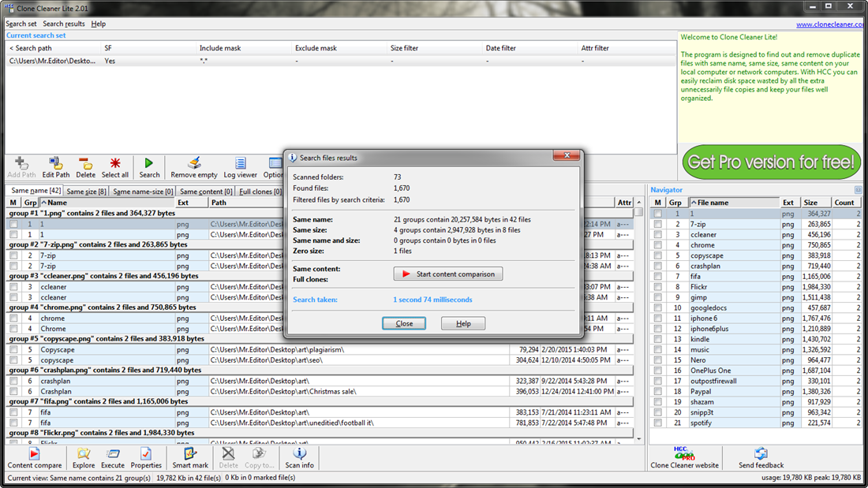This screenshot has width=868, height=488.
Task: Open the Log viewer
Action: [x=240, y=163]
